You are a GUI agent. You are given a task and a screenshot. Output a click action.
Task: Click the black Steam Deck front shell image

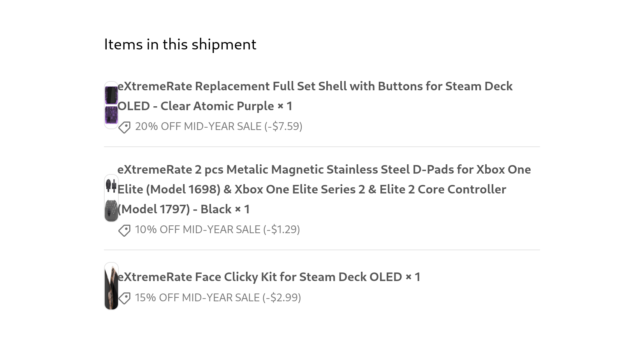[111, 95]
